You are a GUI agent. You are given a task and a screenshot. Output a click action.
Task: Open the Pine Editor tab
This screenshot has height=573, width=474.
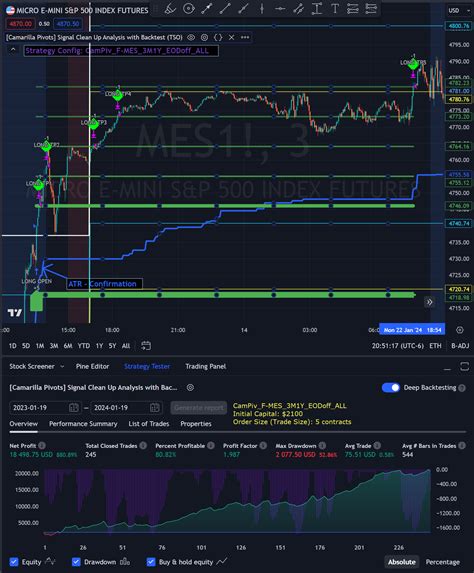(92, 366)
